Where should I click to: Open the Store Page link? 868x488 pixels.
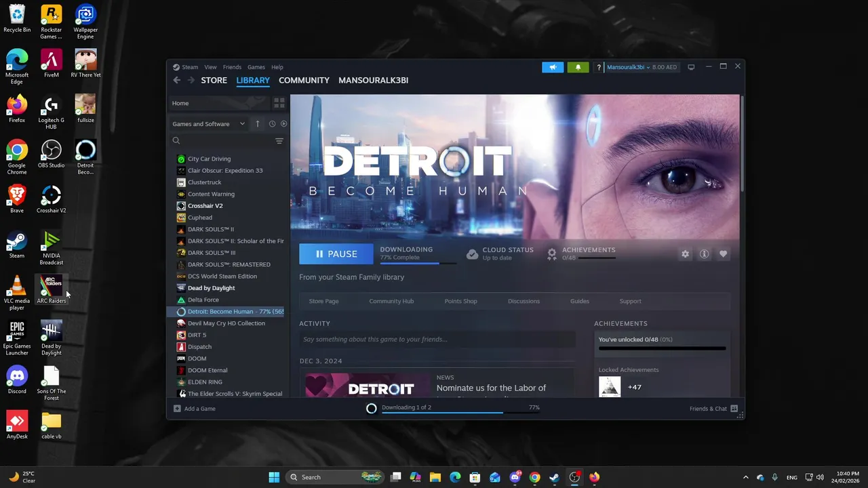(323, 301)
